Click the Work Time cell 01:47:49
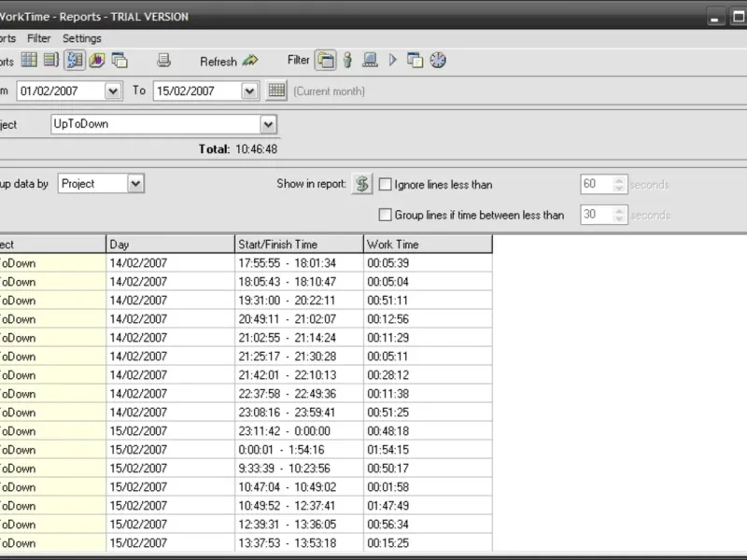Image resolution: width=747 pixels, height=560 pixels. click(x=428, y=506)
